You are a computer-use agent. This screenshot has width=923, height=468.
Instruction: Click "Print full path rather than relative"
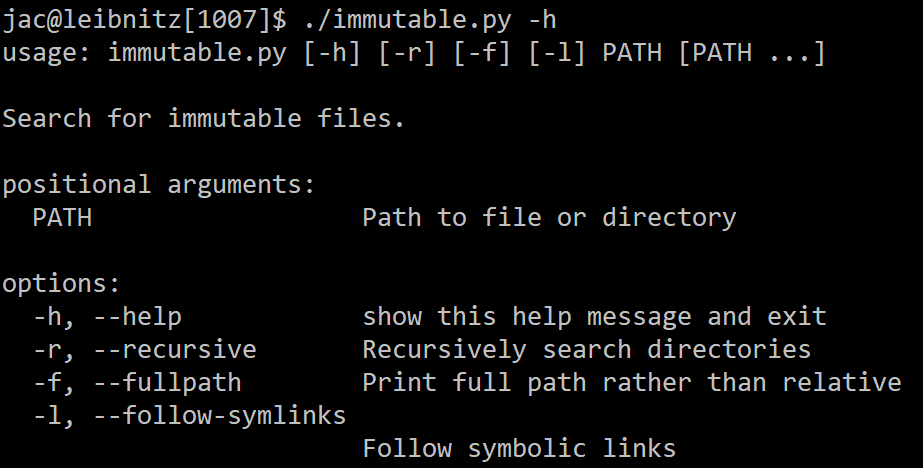pyautogui.click(x=631, y=382)
